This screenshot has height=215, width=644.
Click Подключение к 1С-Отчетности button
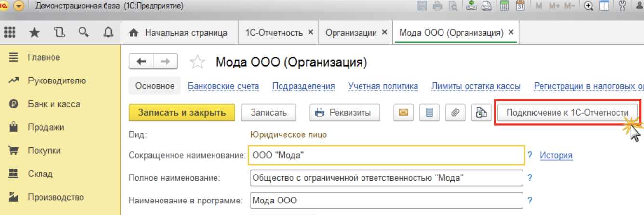click(567, 113)
